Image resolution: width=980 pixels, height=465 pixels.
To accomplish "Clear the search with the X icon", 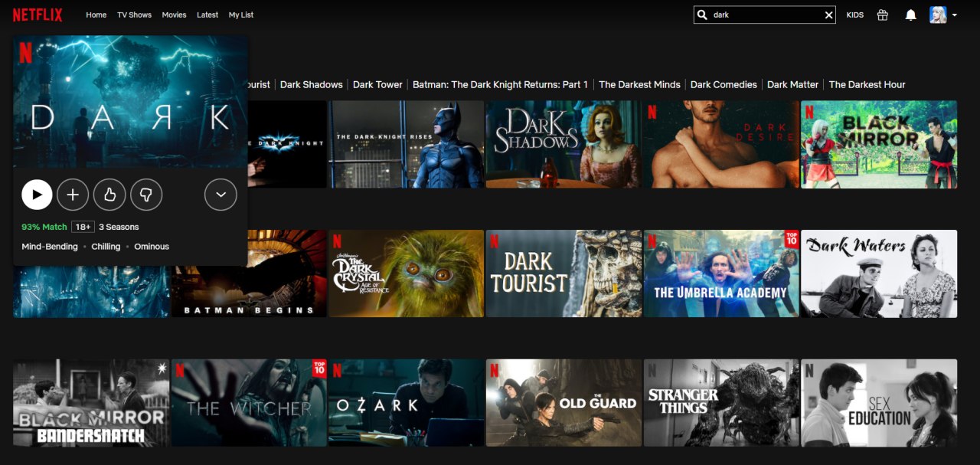I will pyautogui.click(x=828, y=15).
